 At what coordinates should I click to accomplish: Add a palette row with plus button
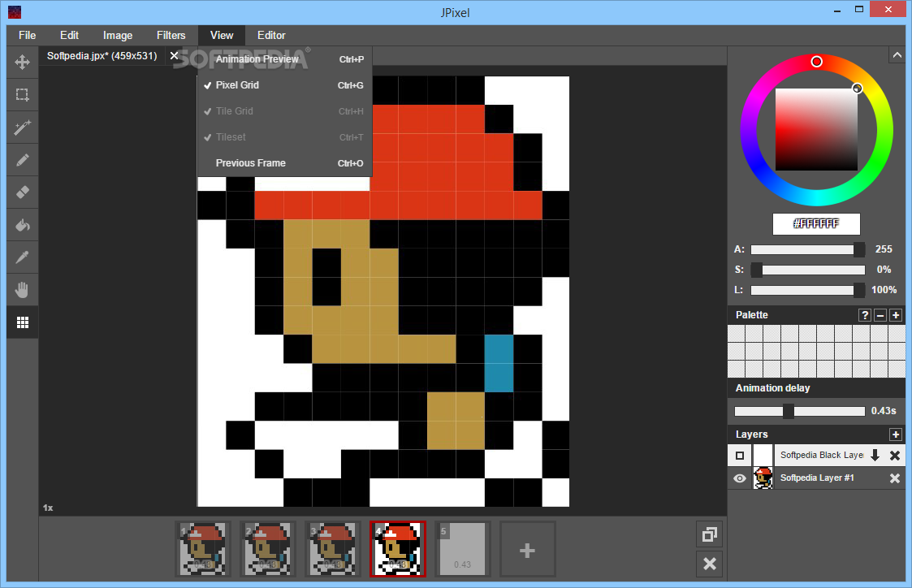click(x=896, y=315)
